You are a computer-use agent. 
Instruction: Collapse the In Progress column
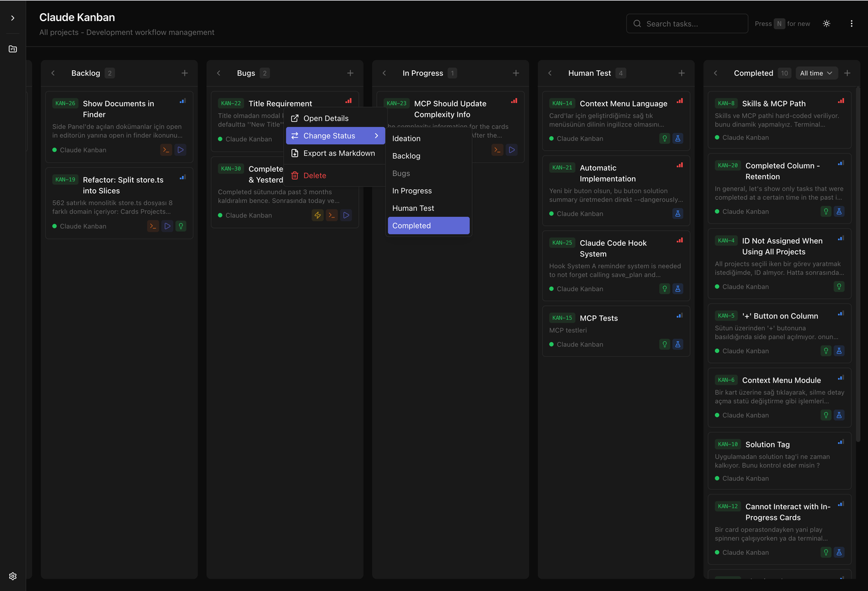coord(385,73)
